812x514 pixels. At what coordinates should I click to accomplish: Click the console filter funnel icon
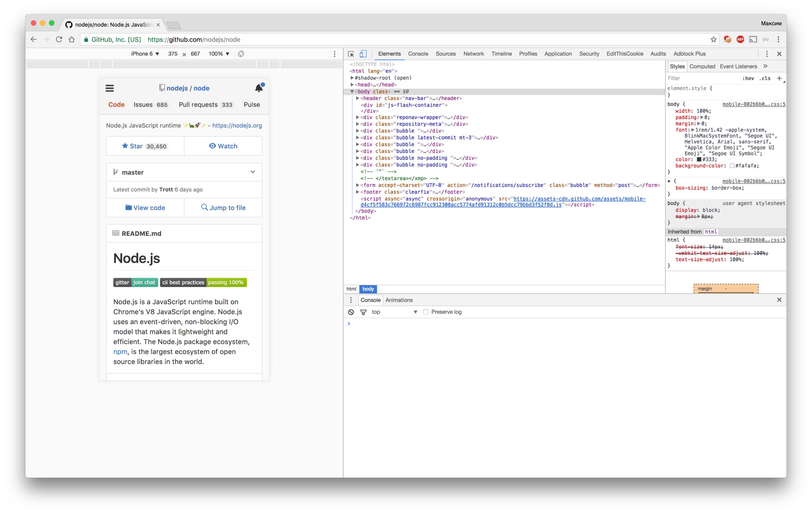tap(363, 312)
